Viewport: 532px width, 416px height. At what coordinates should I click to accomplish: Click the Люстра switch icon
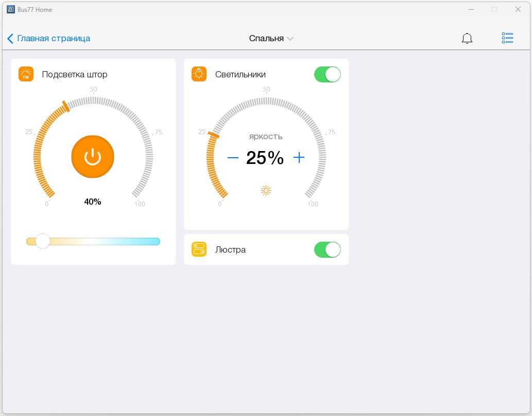coord(199,249)
